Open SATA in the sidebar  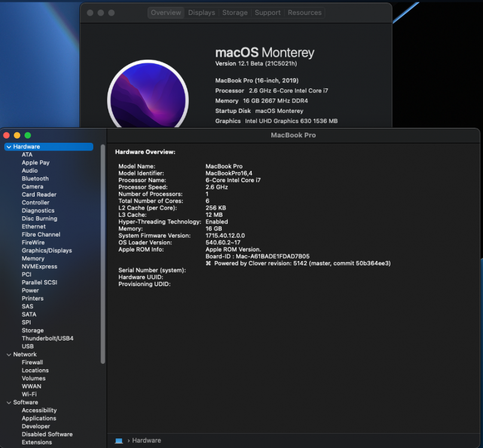[29, 315]
